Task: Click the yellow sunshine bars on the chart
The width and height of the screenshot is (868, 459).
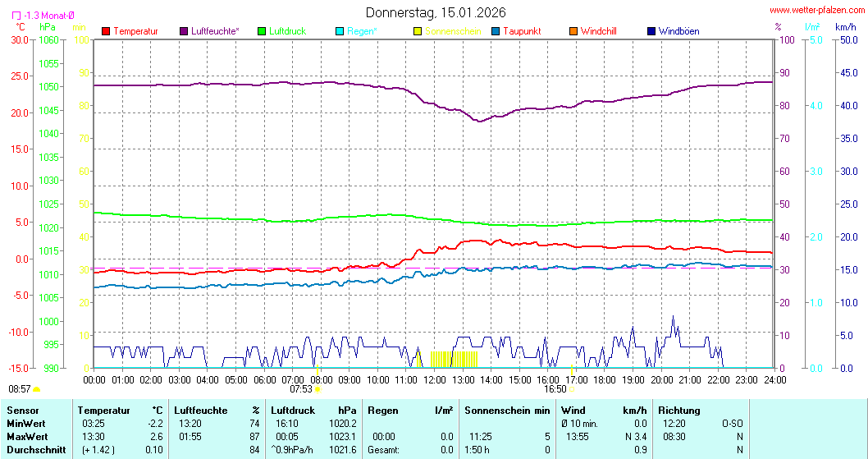Action: coord(454,359)
